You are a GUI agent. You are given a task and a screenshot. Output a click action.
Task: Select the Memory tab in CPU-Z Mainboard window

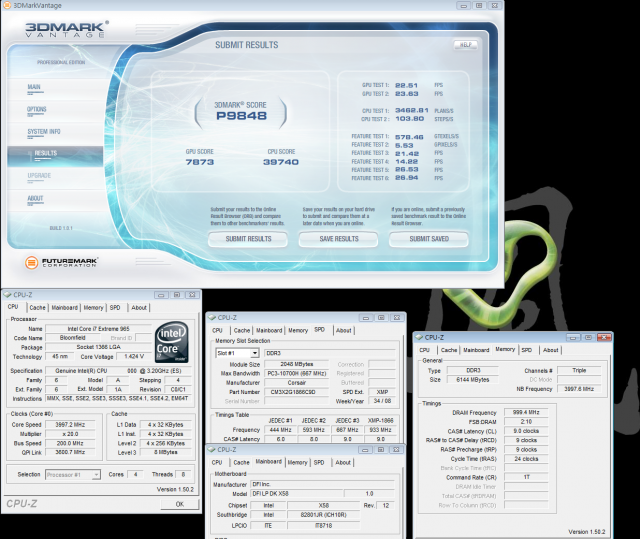point(298,463)
